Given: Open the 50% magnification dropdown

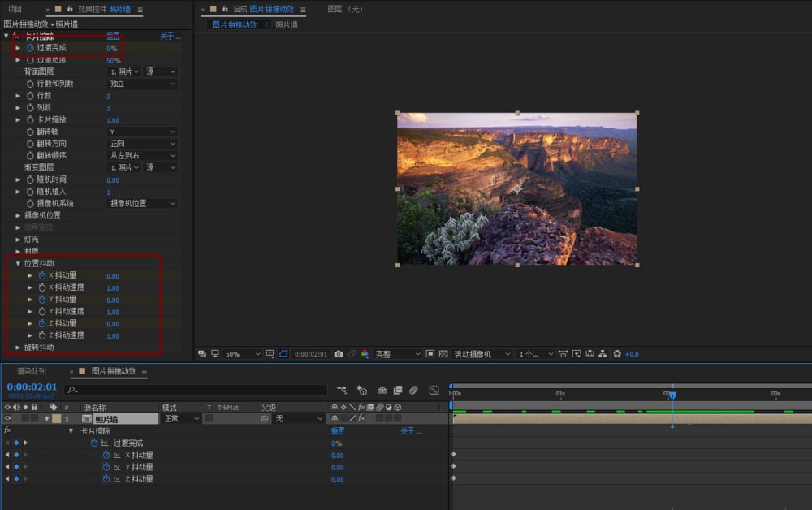Looking at the screenshot, I should [x=242, y=354].
